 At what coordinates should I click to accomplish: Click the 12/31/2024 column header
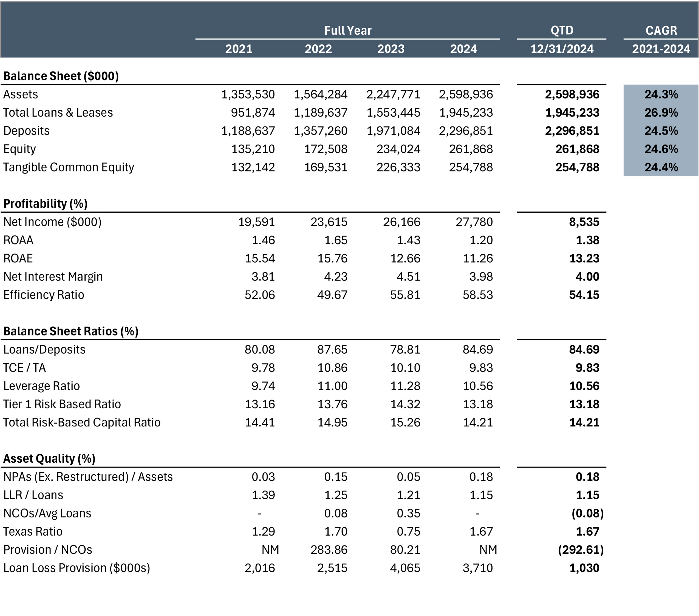pyautogui.click(x=562, y=49)
